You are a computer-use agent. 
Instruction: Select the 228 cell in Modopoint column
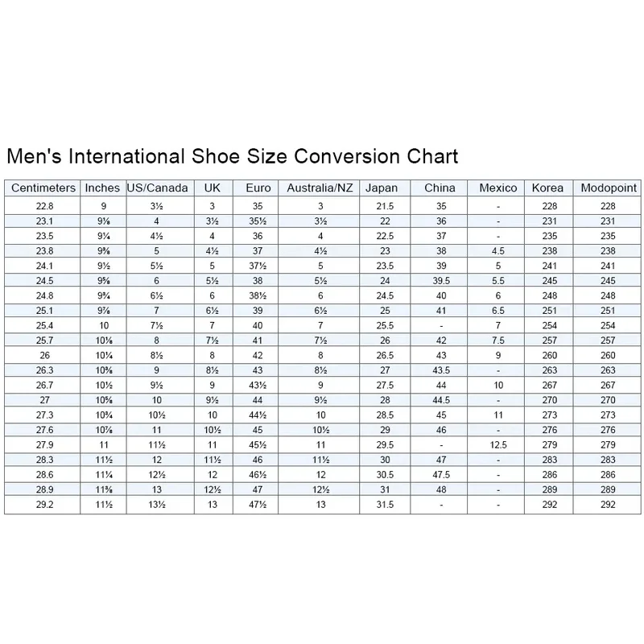[x=608, y=206]
